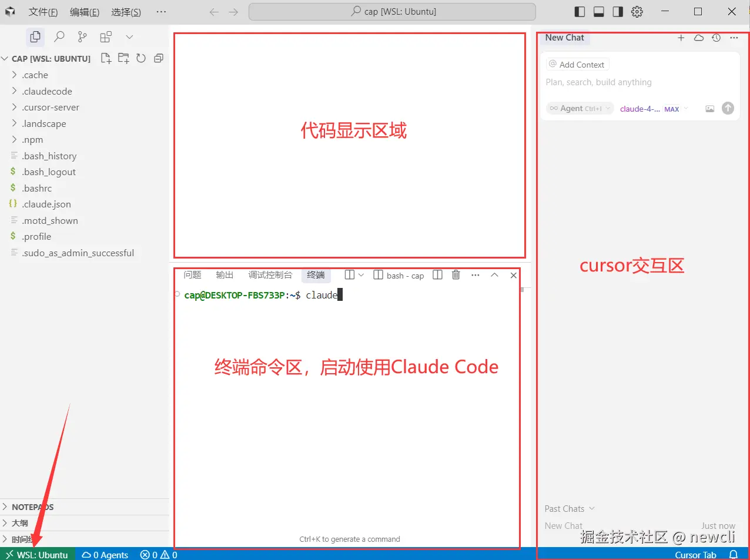Toggle the primary sidebar layout icon

[x=580, y=12]
